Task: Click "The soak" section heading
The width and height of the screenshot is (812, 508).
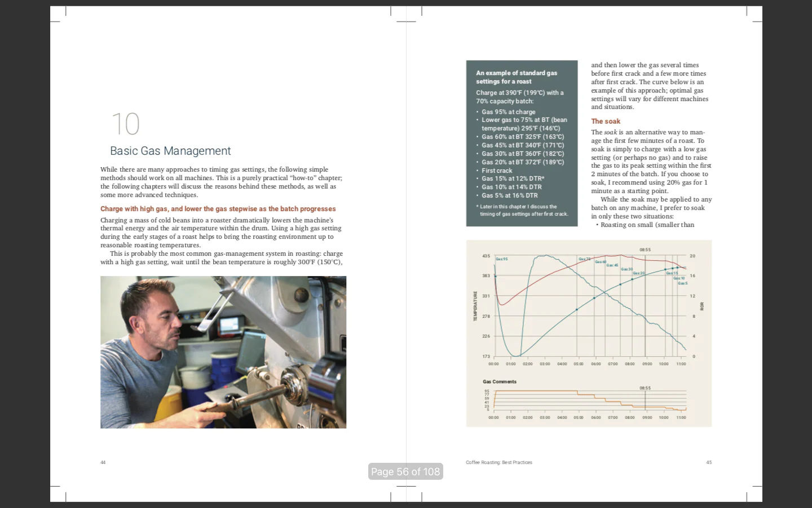Action: point(605,121)
